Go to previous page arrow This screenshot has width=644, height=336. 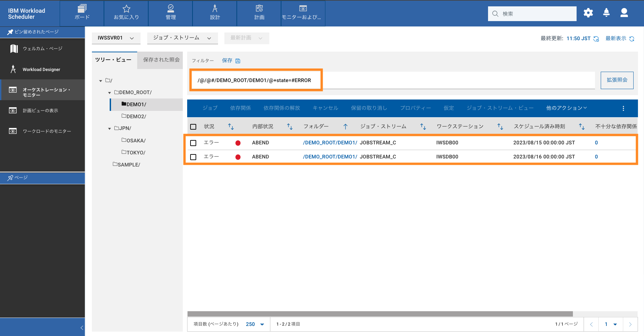click(x=591, y=324)
